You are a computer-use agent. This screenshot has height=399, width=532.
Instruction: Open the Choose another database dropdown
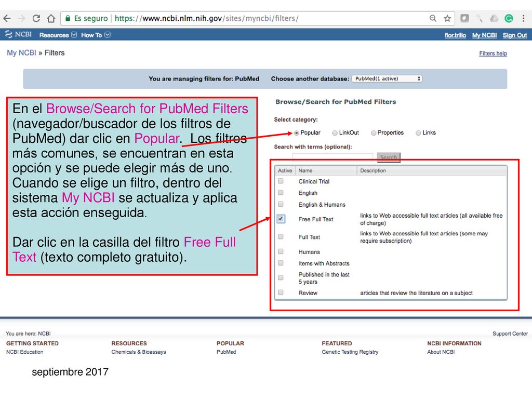click(387, 79)
